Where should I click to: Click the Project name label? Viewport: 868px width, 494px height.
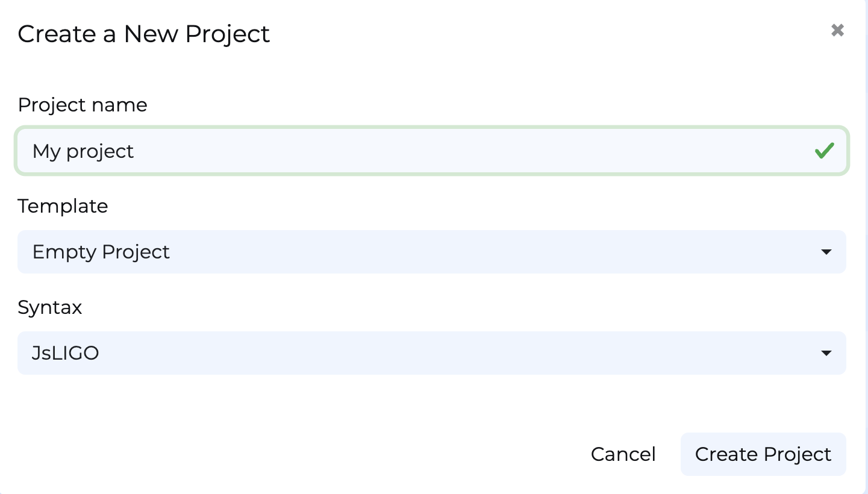83,105
